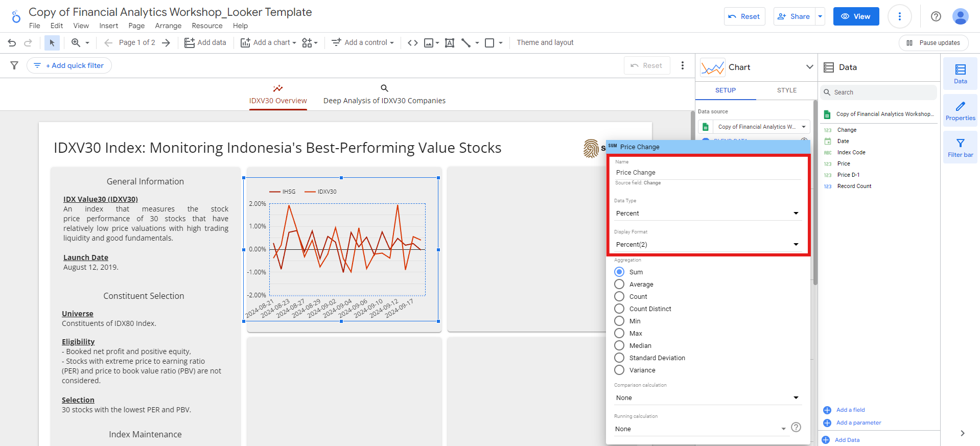Open Comparison calculation dropdown
This screenshot has height=446, width=980.
pyautogui.click(x=708, y=398)
